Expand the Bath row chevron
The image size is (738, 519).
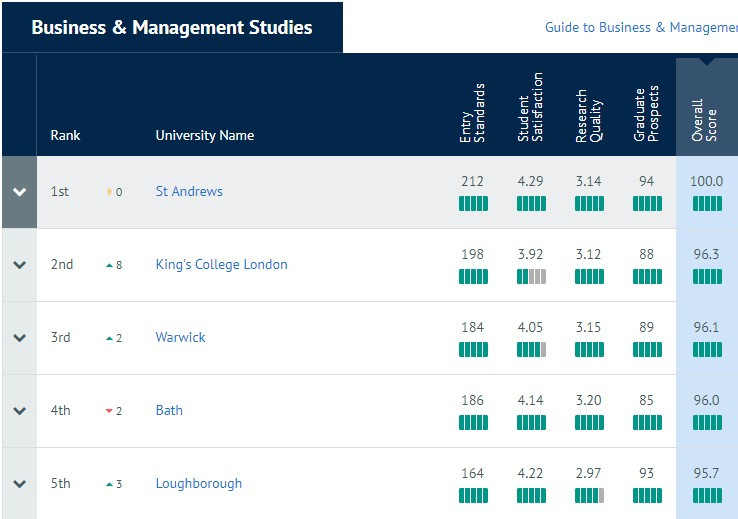pos(19,411)
